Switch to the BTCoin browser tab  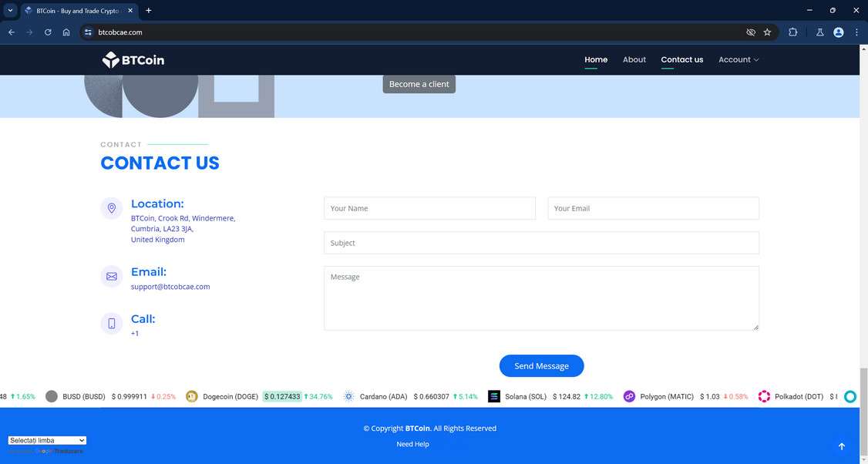(x=75, y=11)
